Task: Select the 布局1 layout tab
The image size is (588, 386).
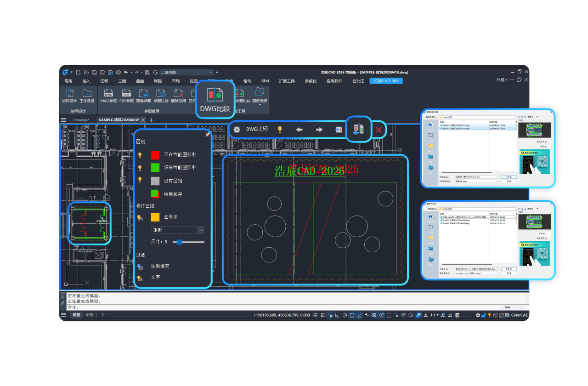Action: coord(90,315)
